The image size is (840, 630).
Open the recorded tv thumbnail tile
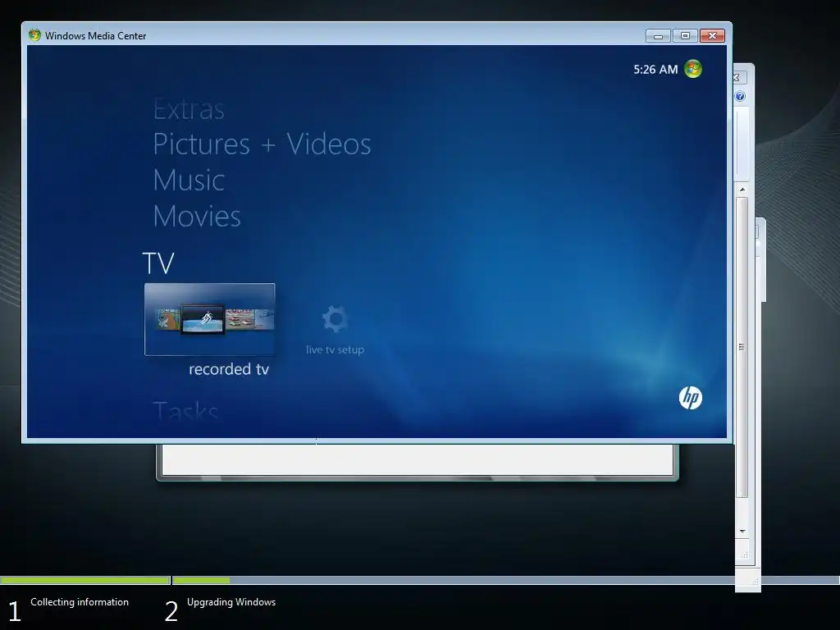click(x=209, y=319)
